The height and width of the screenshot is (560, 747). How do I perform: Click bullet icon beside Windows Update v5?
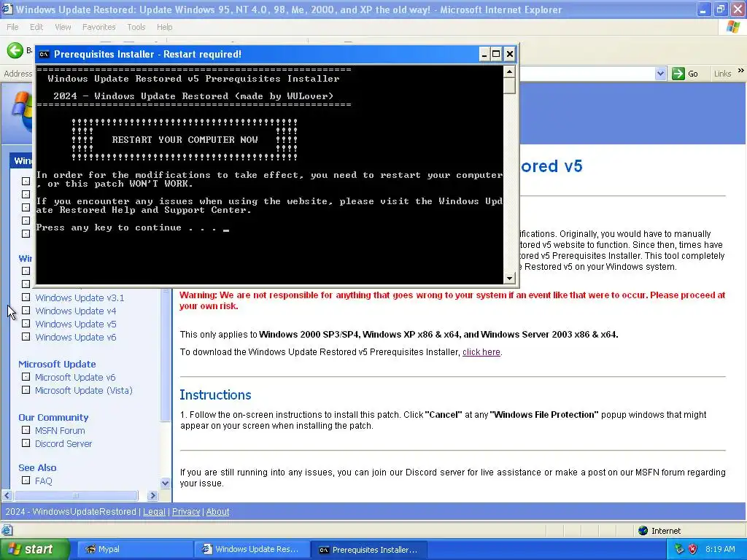tap(26, 323)
